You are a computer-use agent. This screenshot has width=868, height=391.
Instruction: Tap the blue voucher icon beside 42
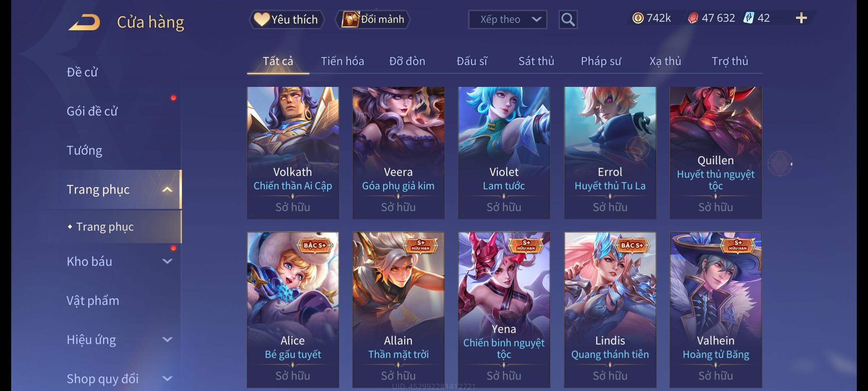point(749,18)
